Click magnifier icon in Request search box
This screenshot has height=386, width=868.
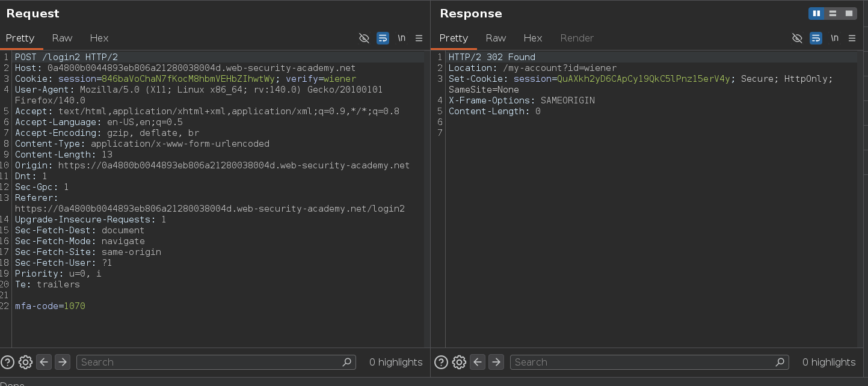[346, 362]
